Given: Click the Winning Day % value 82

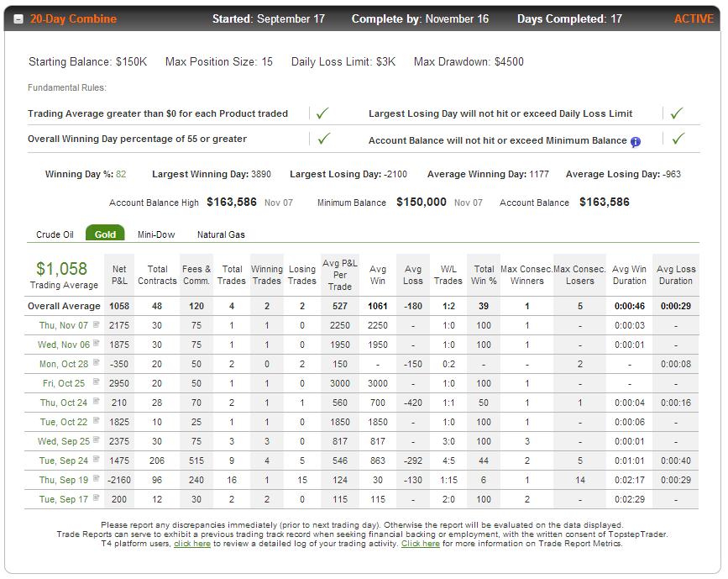Looking at the screenshot, I should pos(121,174).
